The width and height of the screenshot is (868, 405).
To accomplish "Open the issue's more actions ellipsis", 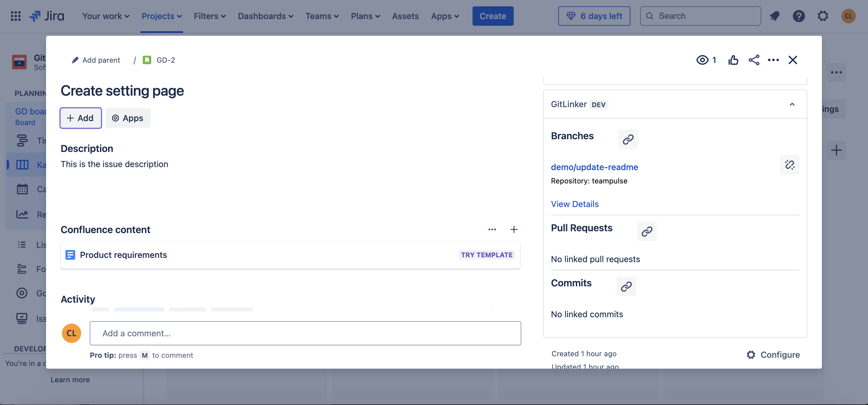I will tap(773, 60).
